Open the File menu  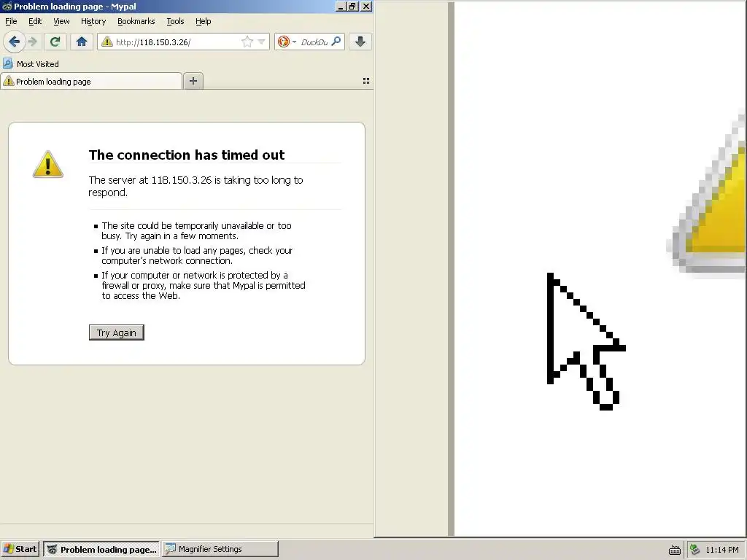pos(11,21)
